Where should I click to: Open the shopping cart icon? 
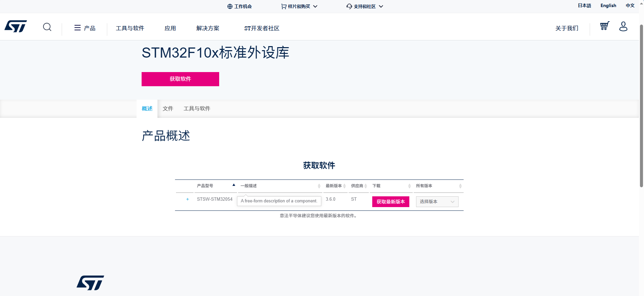click(605, 26)
